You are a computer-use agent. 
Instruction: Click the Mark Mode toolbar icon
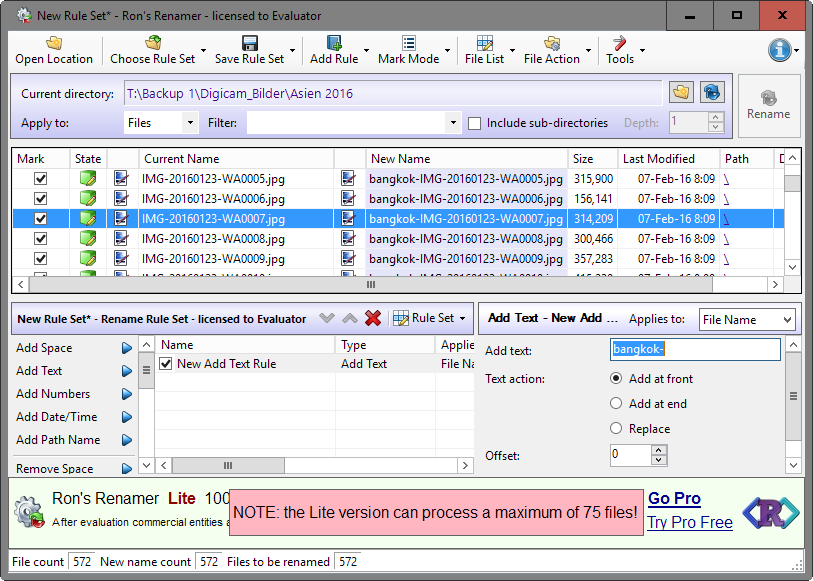tap(409, 42)
